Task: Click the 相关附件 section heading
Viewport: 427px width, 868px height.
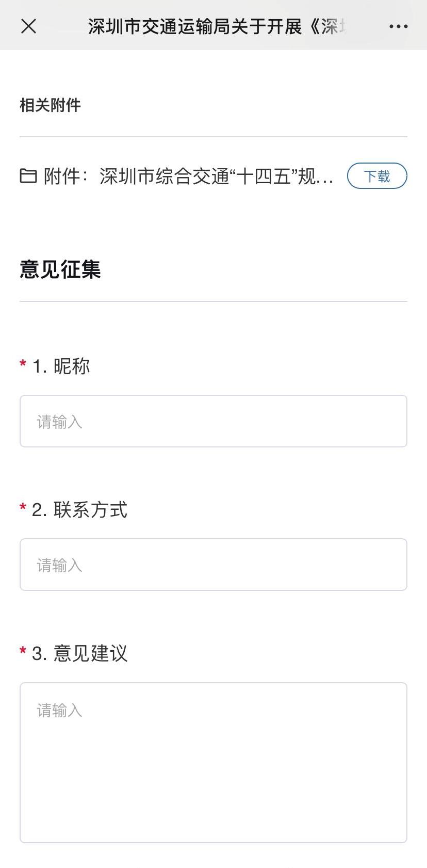Action: tap(50, 105)
